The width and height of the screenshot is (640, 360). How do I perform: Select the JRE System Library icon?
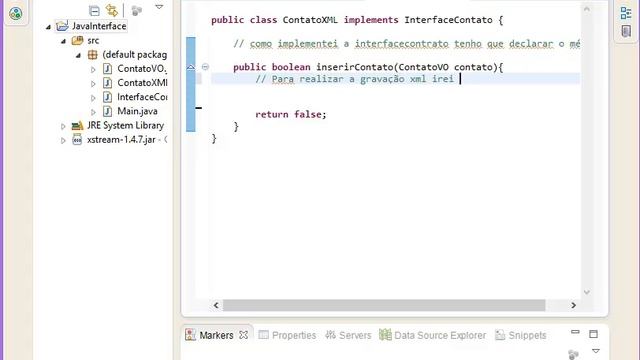pyautogui.click(x=77, y=126)
